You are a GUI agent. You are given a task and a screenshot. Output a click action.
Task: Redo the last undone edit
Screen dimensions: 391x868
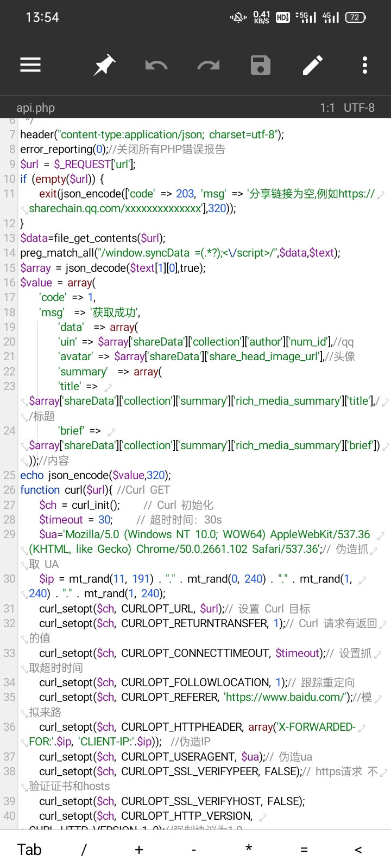pyautogui.click(x=209, y=66)
